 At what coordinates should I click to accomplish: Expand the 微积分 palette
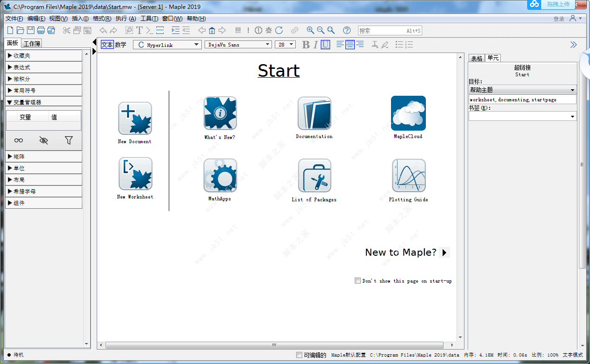(44, 79)
